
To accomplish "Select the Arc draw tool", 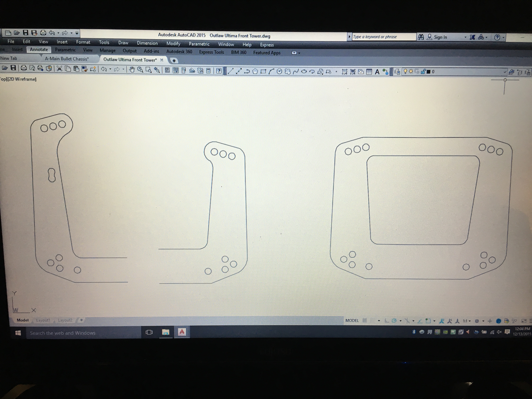I will [x=271, y=71].
